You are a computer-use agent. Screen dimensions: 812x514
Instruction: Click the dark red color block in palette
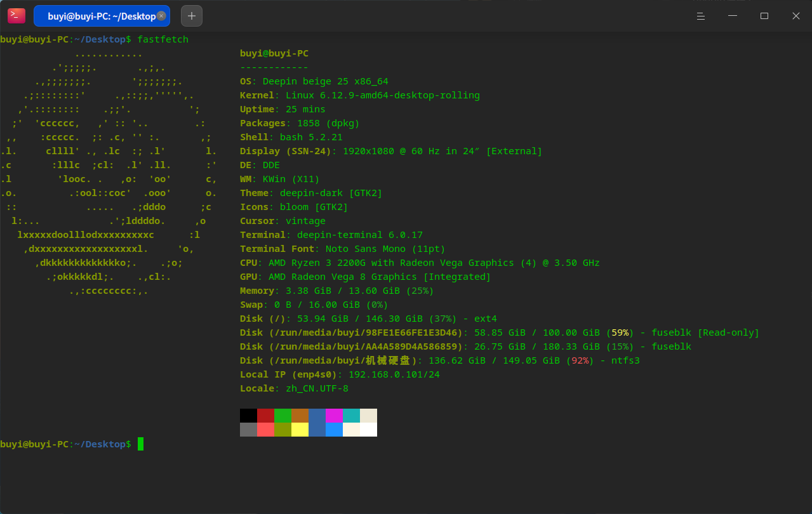click(265, 416)
